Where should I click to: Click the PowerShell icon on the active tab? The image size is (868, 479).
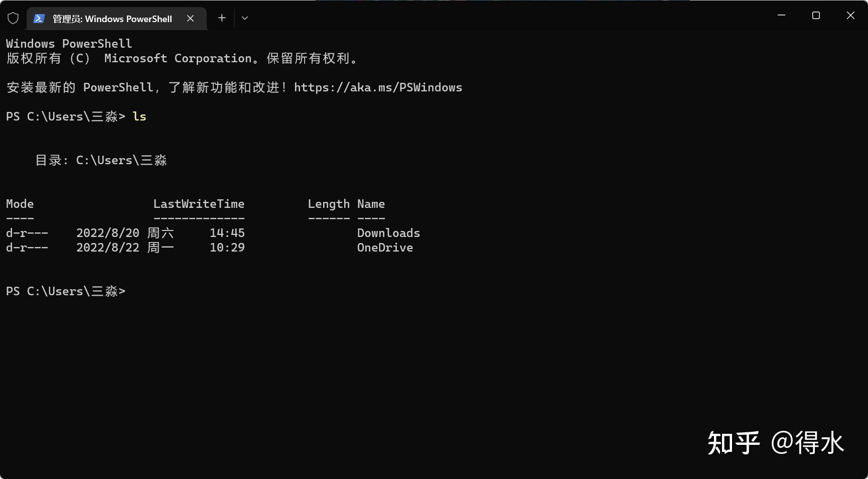(x=39, y=18)
